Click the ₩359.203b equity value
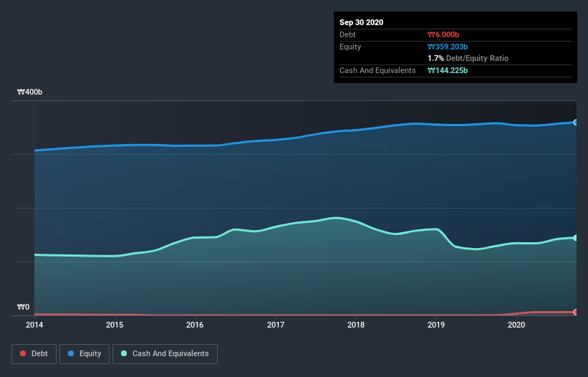Screen dimensions: 588x377 pos(448,47)
